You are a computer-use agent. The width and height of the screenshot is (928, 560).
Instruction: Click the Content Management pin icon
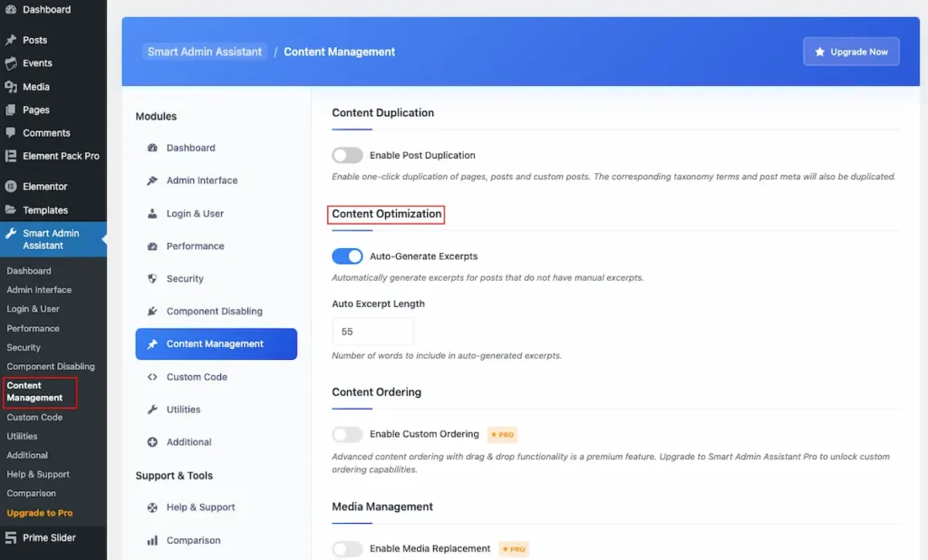pyautogui.click(x=152, y=344)
